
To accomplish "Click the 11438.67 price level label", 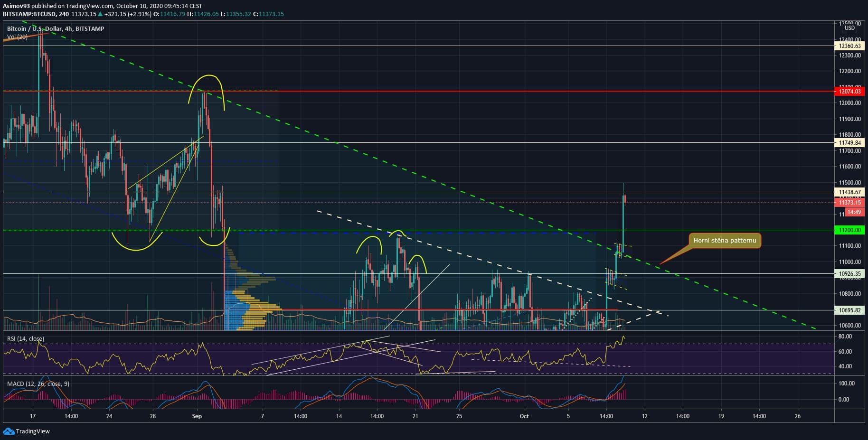I will click(849, 192).
